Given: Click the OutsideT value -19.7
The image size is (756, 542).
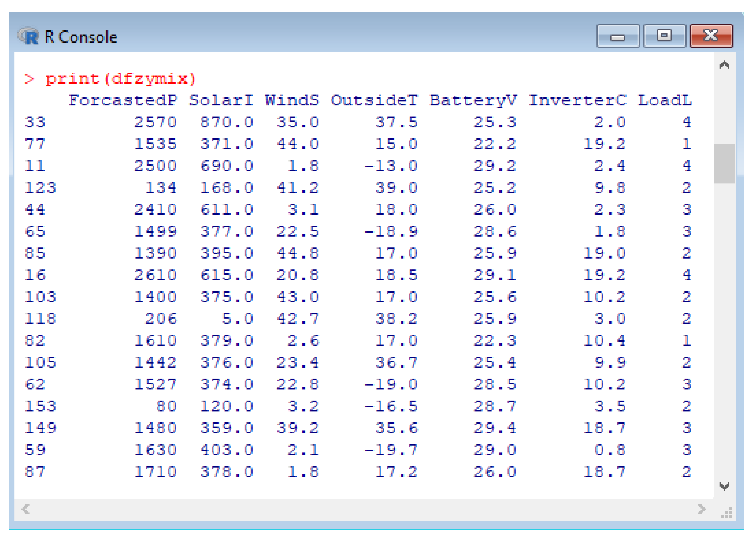Looking at the screenshot, I should click(391, 450).
